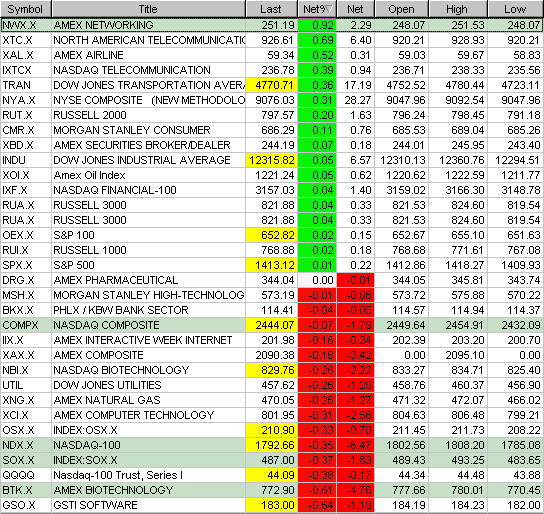Viewport: 544px width, 514px height.
Task: Select the GSTI SOFTWARE title cell
Action: pyautogui.click(x=148, y=505)
